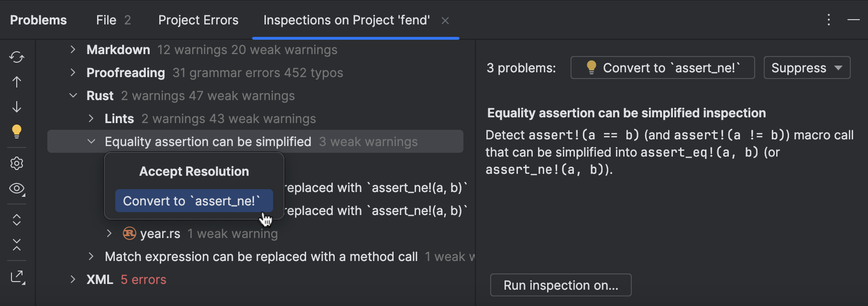Viewport: 868px width, 306px height.
Task: Collapse all tree nodes using the sidebar icon
Action: (17, 246)
